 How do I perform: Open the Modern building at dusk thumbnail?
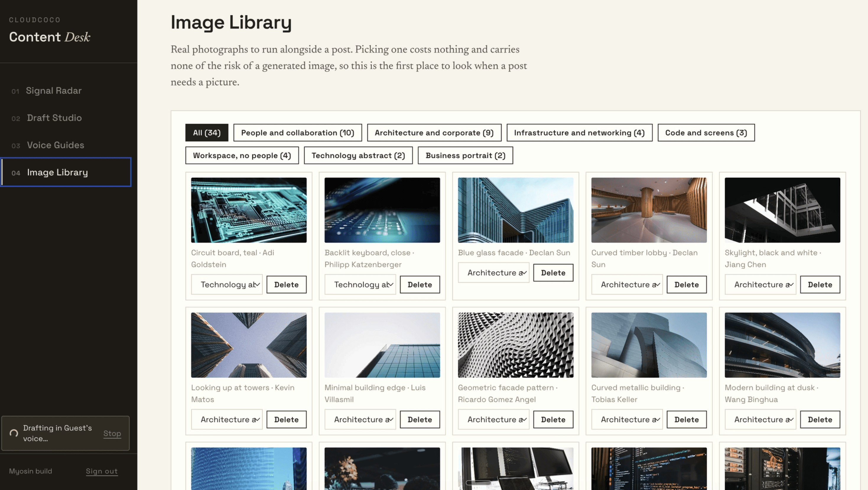[x=782, y=345]
